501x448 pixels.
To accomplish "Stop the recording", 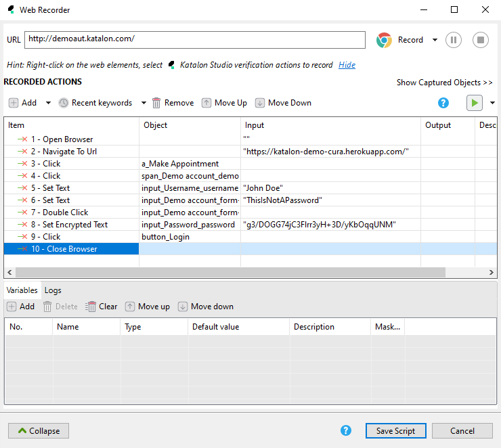I will click(x=481, y=40).
